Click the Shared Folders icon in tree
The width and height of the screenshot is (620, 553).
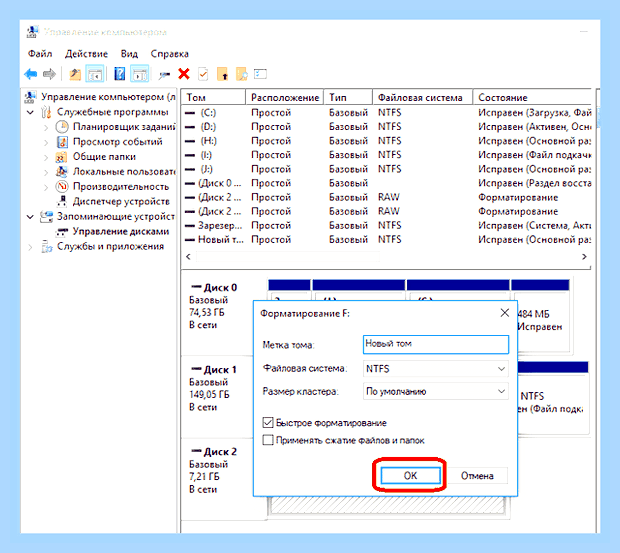(x=61, y=157)
